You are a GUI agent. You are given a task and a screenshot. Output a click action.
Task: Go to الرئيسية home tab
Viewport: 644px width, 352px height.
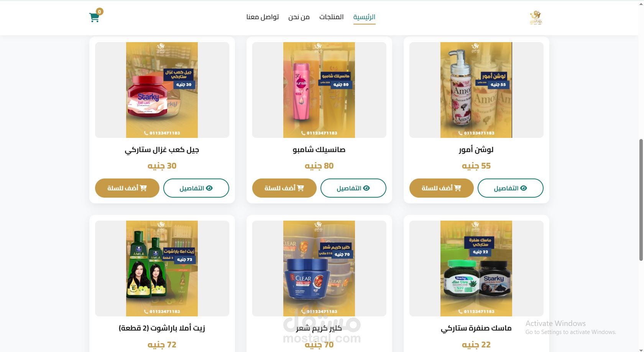(x=364, y=17)
